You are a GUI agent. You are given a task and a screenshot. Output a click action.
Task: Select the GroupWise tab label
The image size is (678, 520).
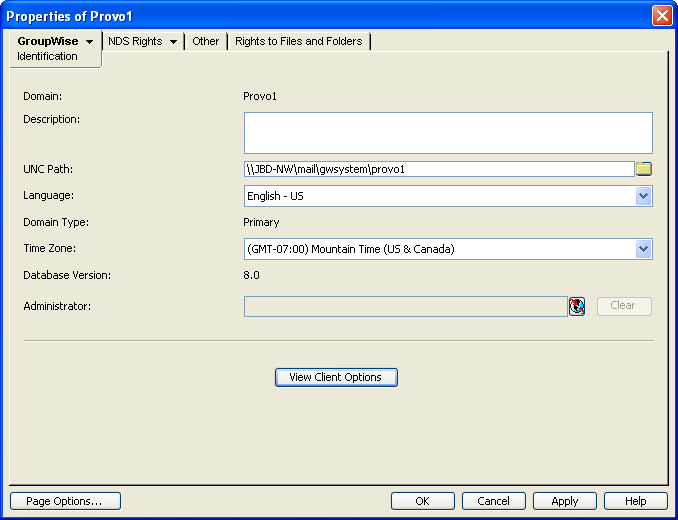click(x=48, y=41)
